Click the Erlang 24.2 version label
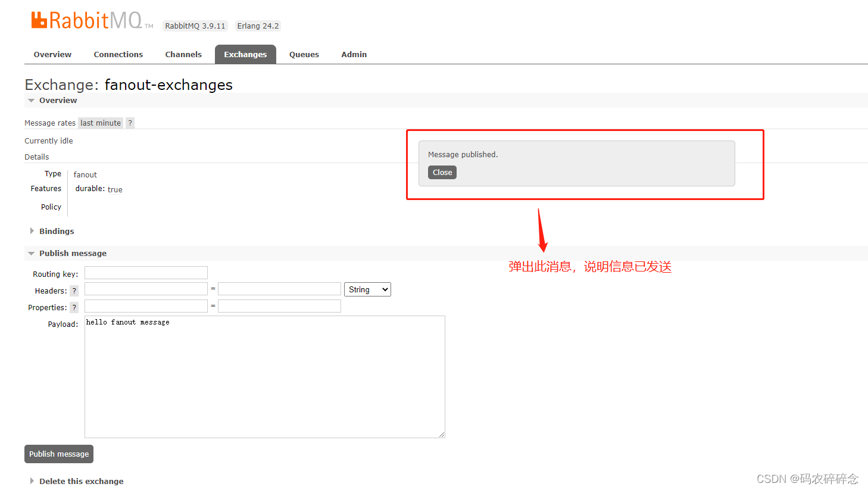This screenshot has width=868, height=490. click(258, 26)
